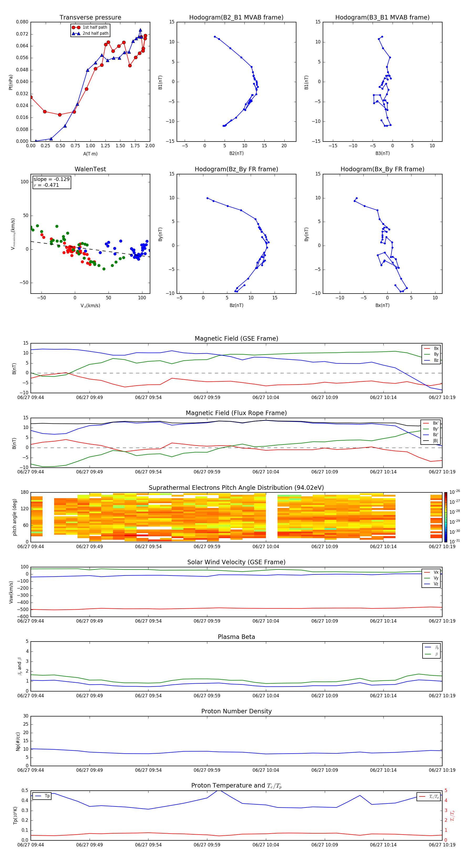Click the beta-p legend entry in Plasma Beta
The width and height of the screenshot is (473, 868).
tap(432, 647)
